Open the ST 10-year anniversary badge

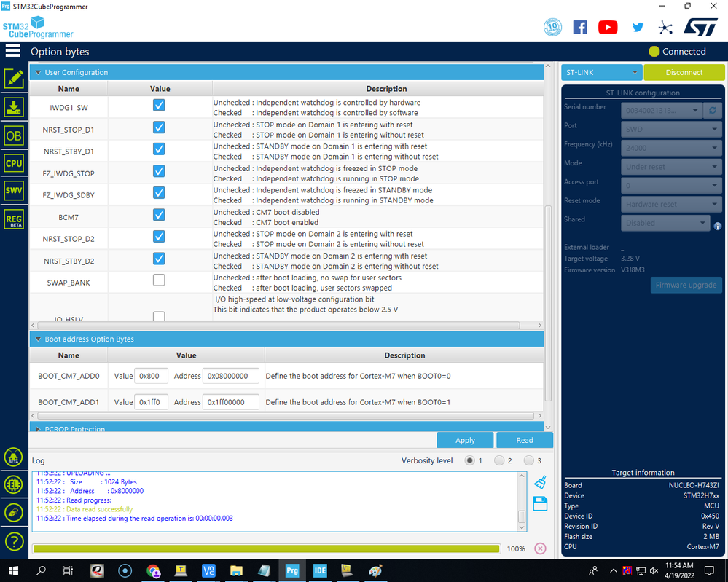coord(552,28)
